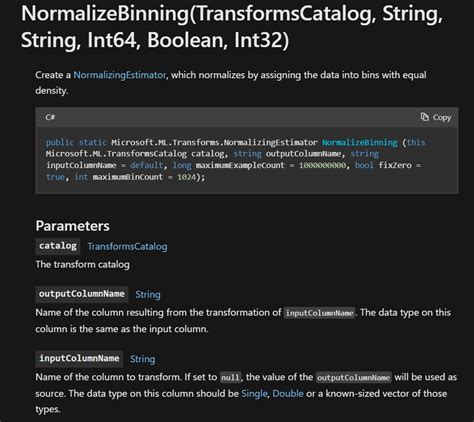Click the inputColumnName parameter name badge
This screenshot has height=422, width=474.
[x=79, y=359]
